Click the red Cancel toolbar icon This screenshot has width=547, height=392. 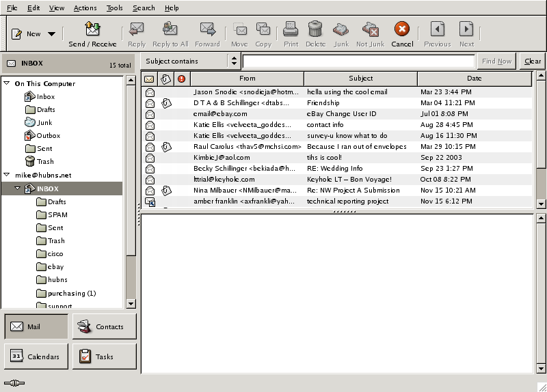coord(402,29)
